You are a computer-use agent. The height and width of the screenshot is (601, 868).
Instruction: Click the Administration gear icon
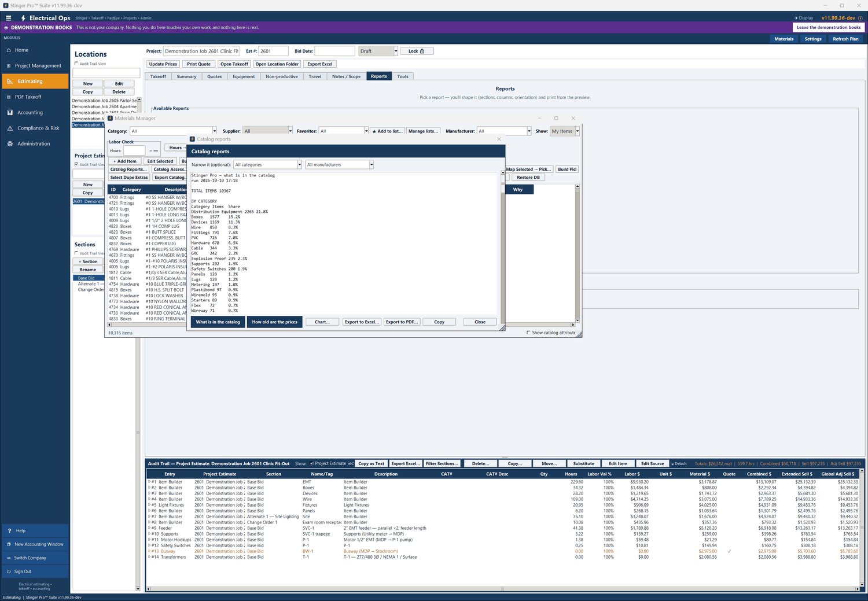(x=10, y=144)
